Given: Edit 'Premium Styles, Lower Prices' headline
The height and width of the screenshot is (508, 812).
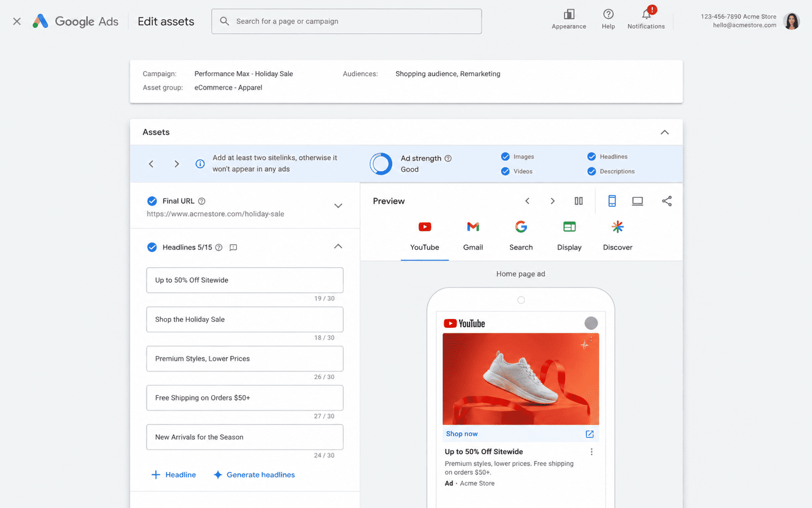Looking at the screenshot, I should pos(245,358).
